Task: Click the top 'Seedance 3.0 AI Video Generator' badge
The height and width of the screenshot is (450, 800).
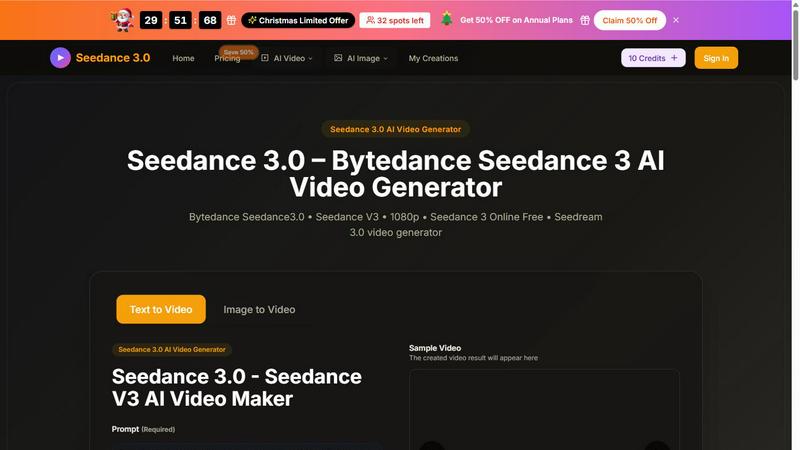Action: pos(395,129)
